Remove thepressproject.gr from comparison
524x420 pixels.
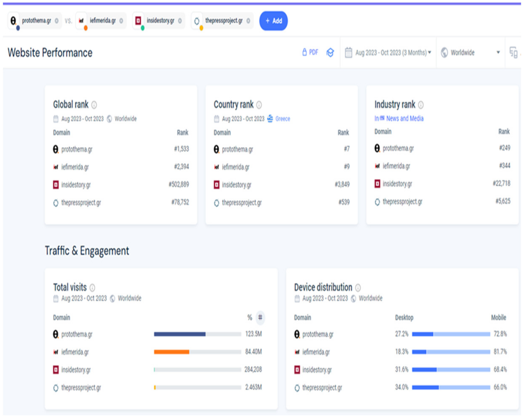(248, 21)
